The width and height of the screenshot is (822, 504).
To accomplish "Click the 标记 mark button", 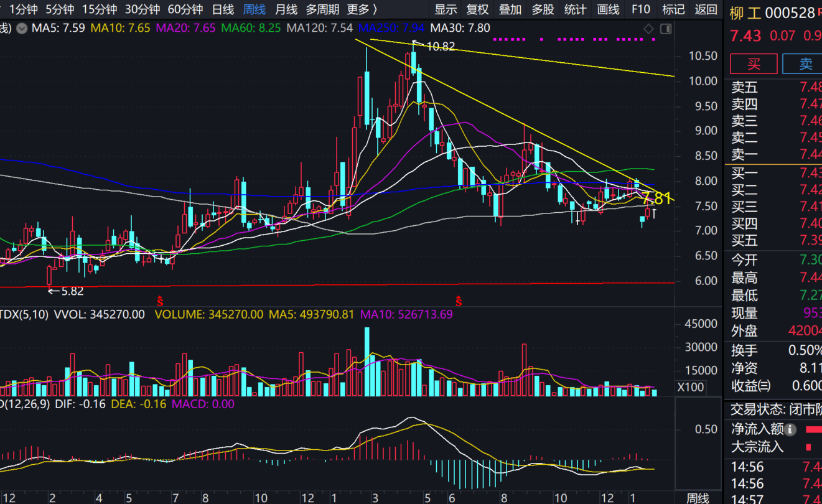I will click(673, 9).
